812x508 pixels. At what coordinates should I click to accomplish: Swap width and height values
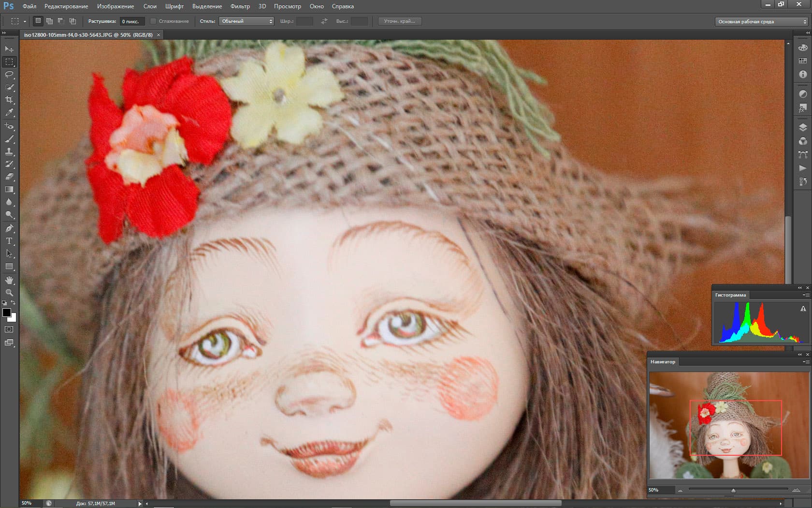coord(324,21)
